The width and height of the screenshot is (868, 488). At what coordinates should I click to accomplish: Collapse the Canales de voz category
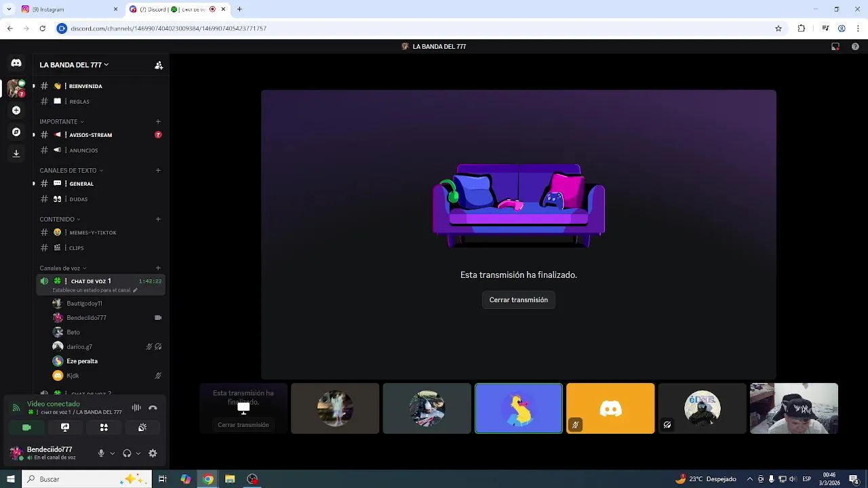point(63,268)
